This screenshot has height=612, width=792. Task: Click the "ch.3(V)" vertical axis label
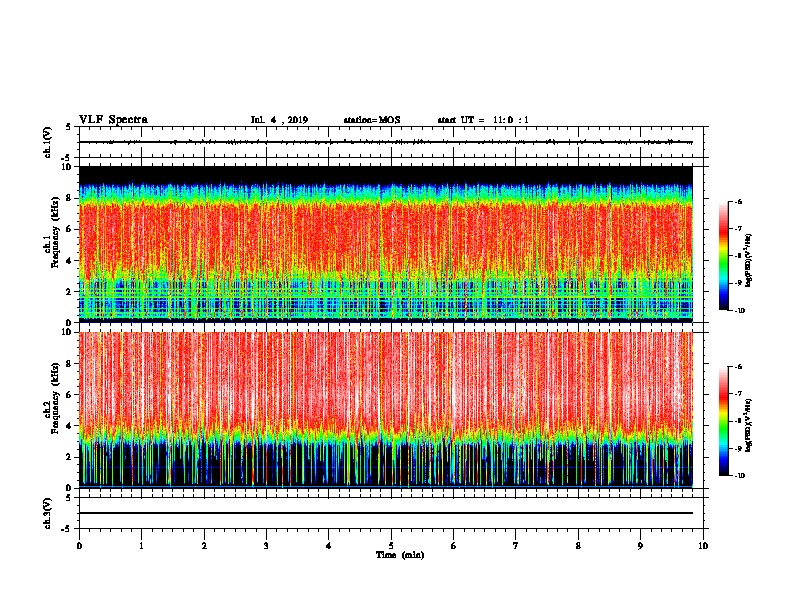click(x=47, y=513)
